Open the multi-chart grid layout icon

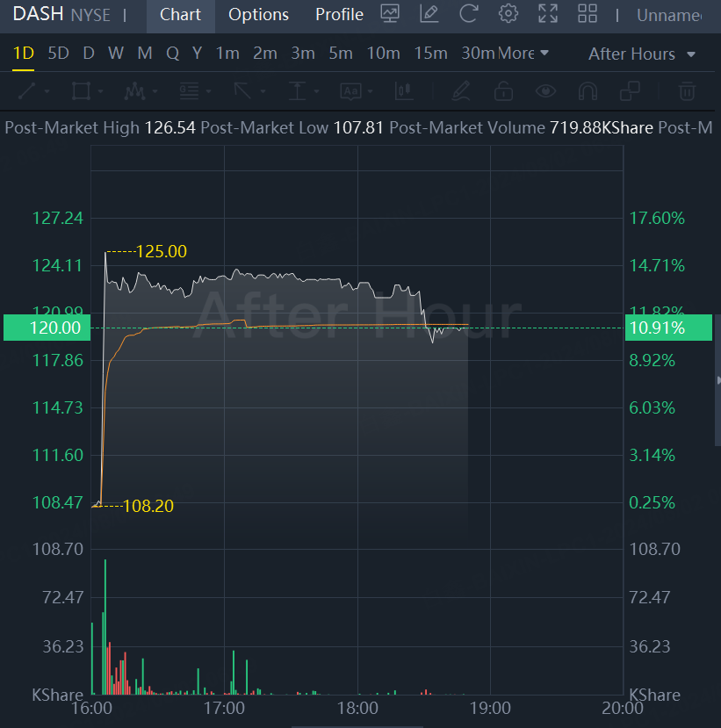[x=588, y=14]
